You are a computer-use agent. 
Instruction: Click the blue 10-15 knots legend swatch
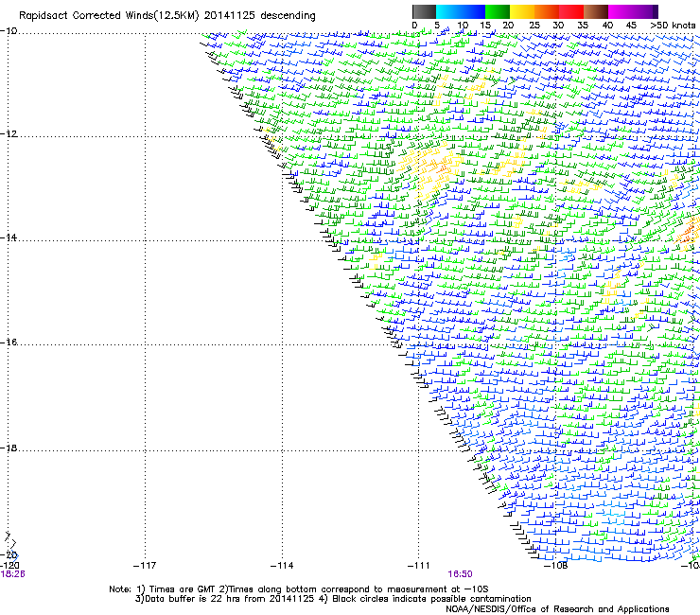pyautogui.click(x=473, y=11)
